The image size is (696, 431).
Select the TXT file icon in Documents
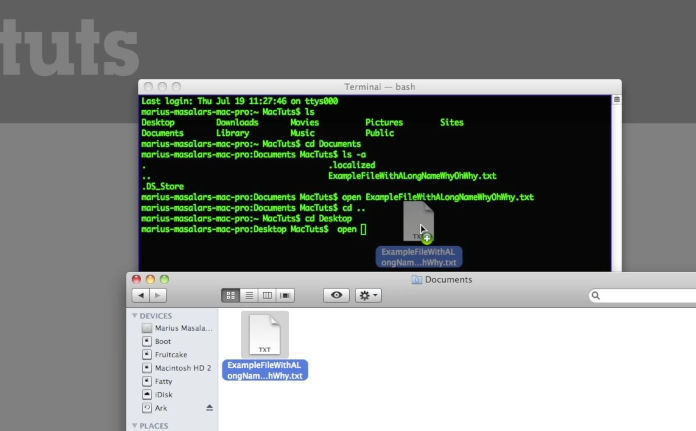[x=265, y=335]
